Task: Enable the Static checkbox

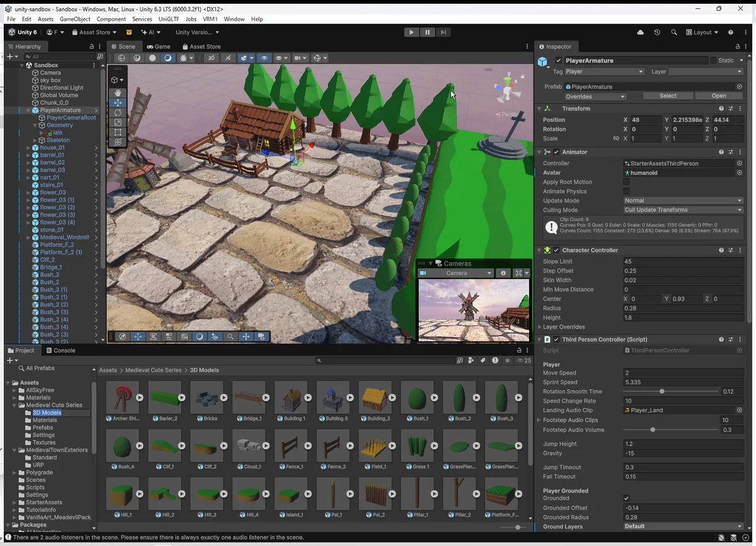Action: [x=713, y=60]
